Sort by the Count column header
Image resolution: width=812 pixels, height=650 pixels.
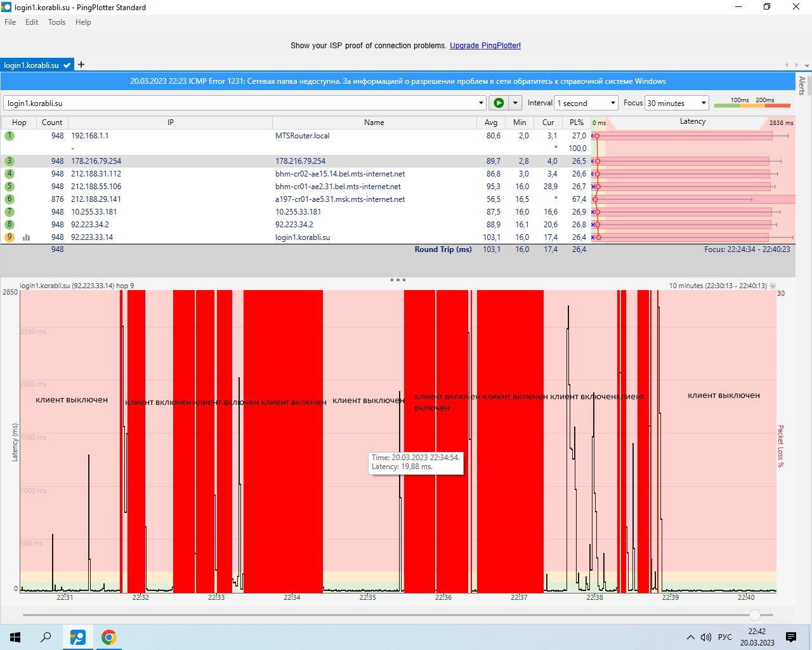pos(52,123)
